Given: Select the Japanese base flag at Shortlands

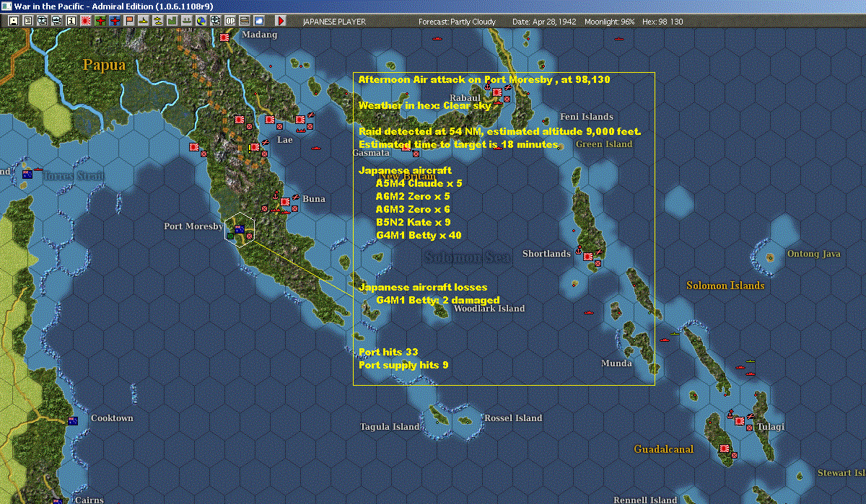Looking at the screenshot, I should tap(588, 256).
